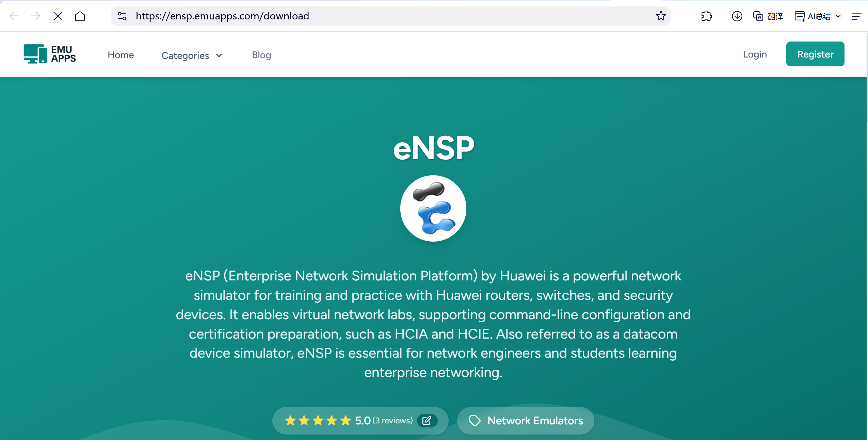Open site settings icon in address bar
Screen dimensions: 868x440
click(122, 16)
